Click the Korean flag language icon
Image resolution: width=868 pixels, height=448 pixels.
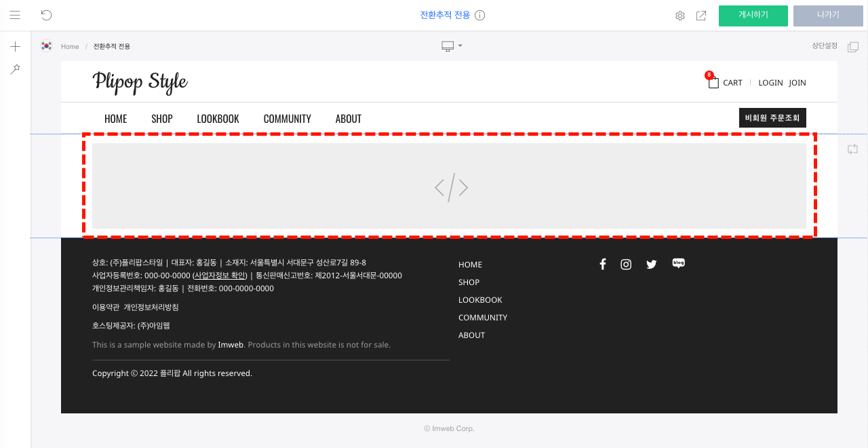pyautogui.click(x=46, y=46)
